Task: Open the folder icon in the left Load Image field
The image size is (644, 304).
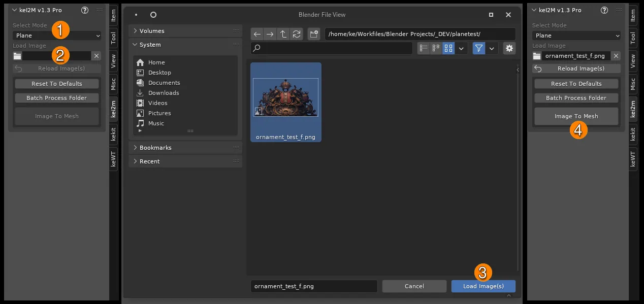Action: (x=18, y=56)
